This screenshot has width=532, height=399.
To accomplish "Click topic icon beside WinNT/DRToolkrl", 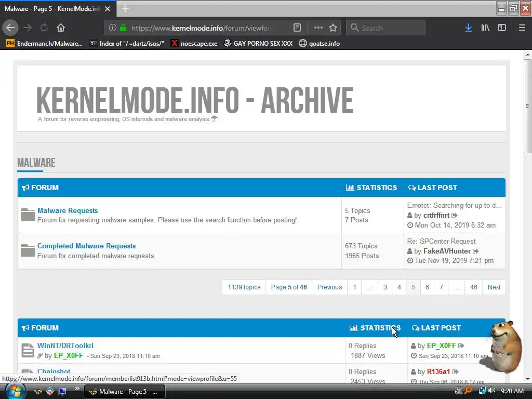I will point(28,351).
